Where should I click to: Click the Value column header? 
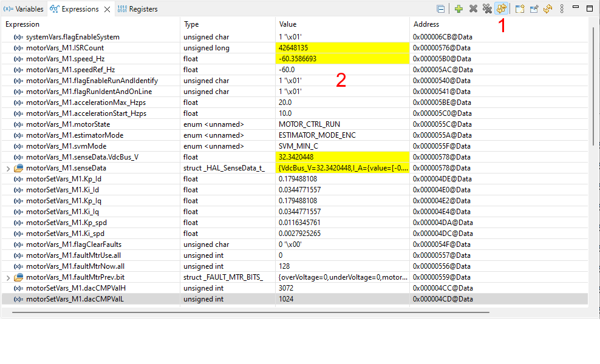point(288,24)
